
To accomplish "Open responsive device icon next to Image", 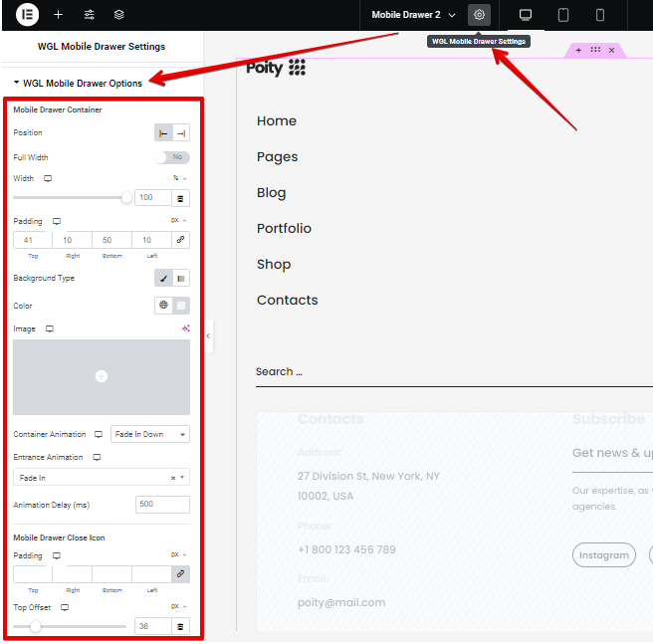I will click(50, 328).
